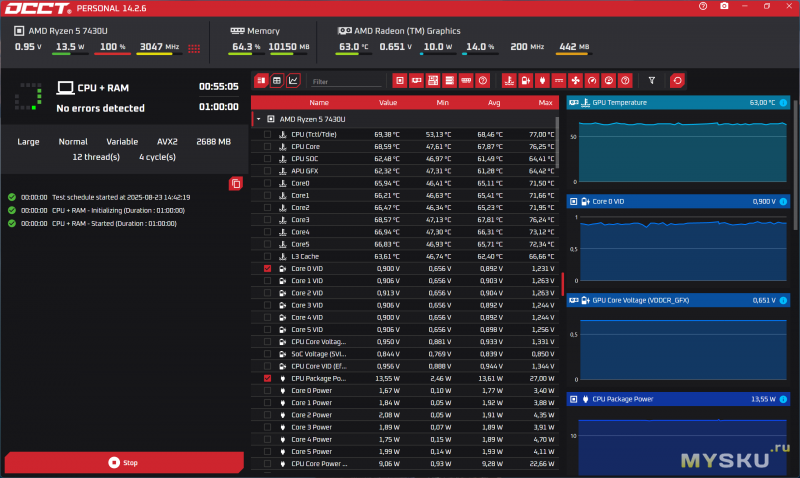Toggle CPU sensors filter icon

pos(400,81)
